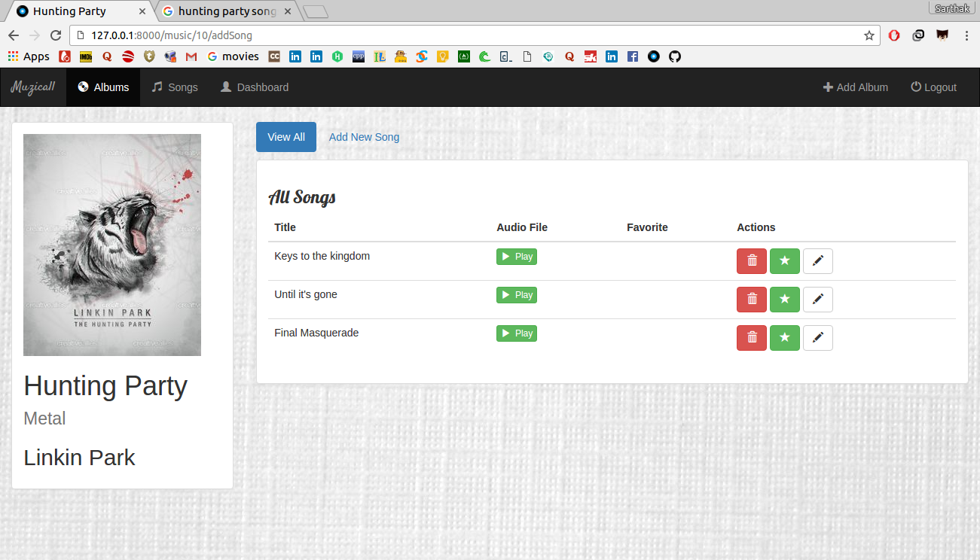Viewport: 980px width, 560px height.
Task: Click the spiral extension icon
Action: click(918, 35)
